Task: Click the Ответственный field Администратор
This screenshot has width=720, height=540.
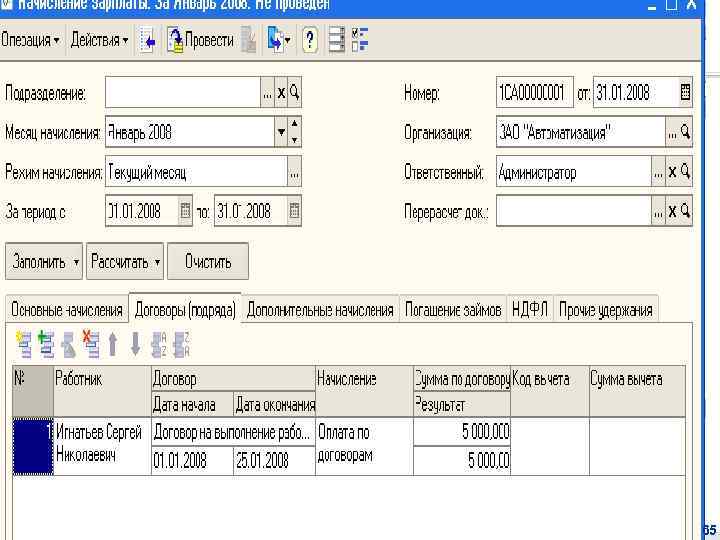Action: (574, 172)
